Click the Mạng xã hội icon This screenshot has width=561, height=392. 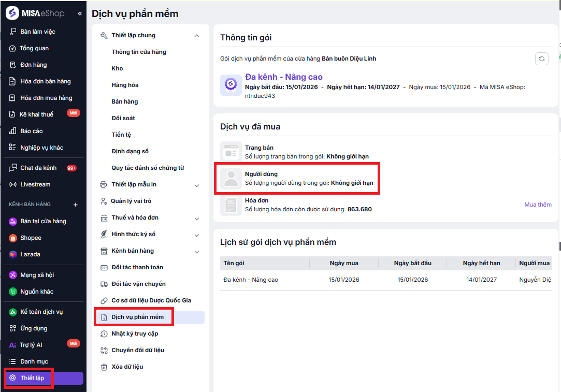pyautogui.click(x=13, y=274)
